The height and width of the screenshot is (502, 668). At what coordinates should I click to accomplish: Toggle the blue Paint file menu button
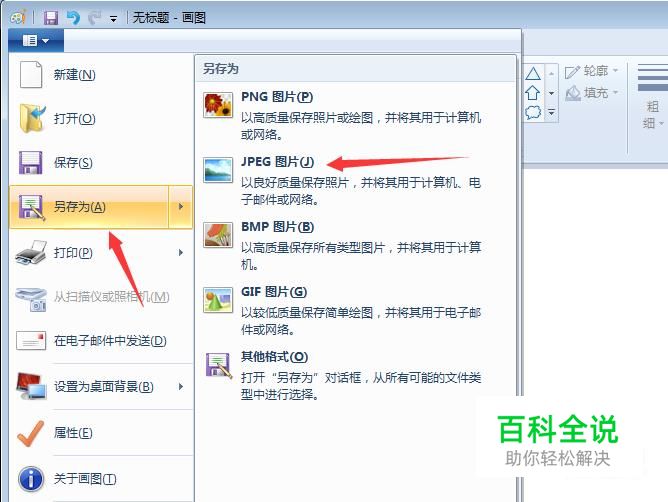36,41
